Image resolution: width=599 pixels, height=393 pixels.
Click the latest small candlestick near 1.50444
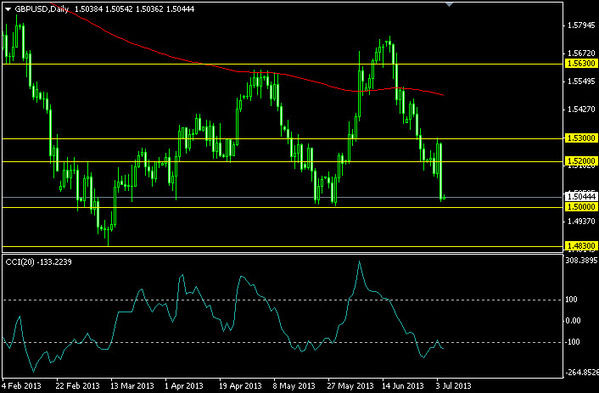[444, 197]
